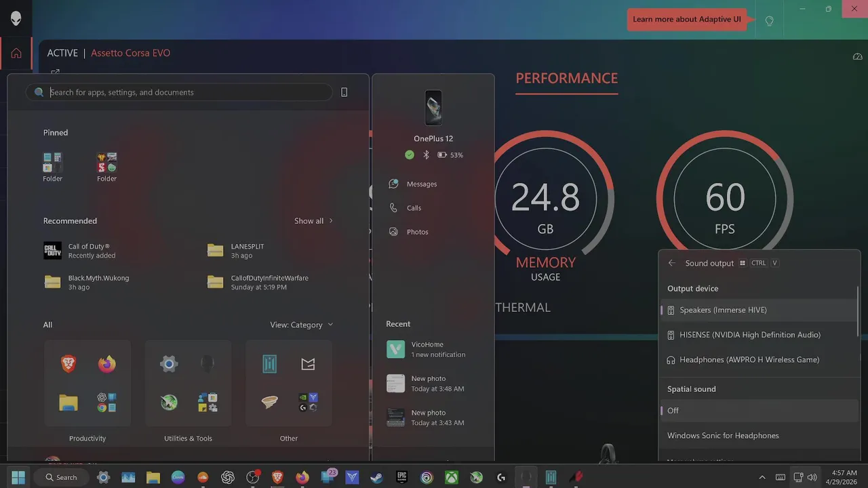
Task: Open Canva from the taskbar
Action: 178,477
